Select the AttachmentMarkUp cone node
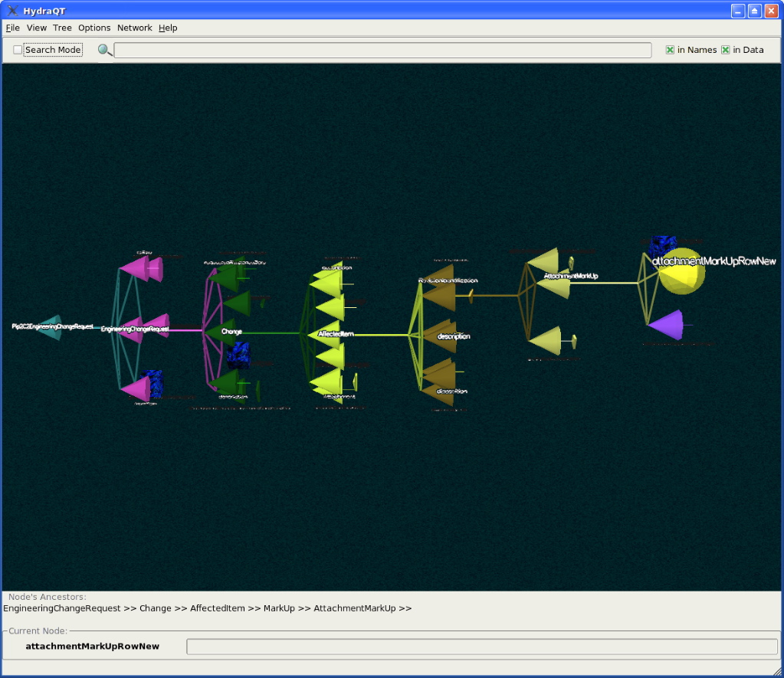Image resolution: width=784 pixels, height=678 pixels. [x=554, y=287]
